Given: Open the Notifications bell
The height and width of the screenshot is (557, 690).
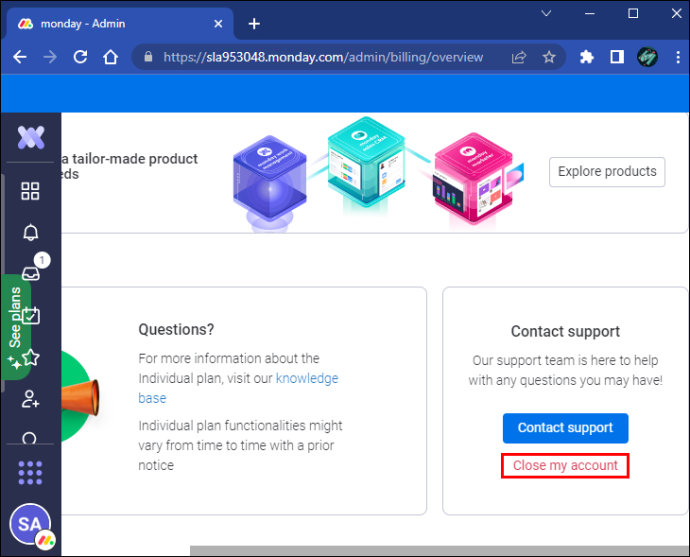Looking at the screenshot, I should click(30, 232).
